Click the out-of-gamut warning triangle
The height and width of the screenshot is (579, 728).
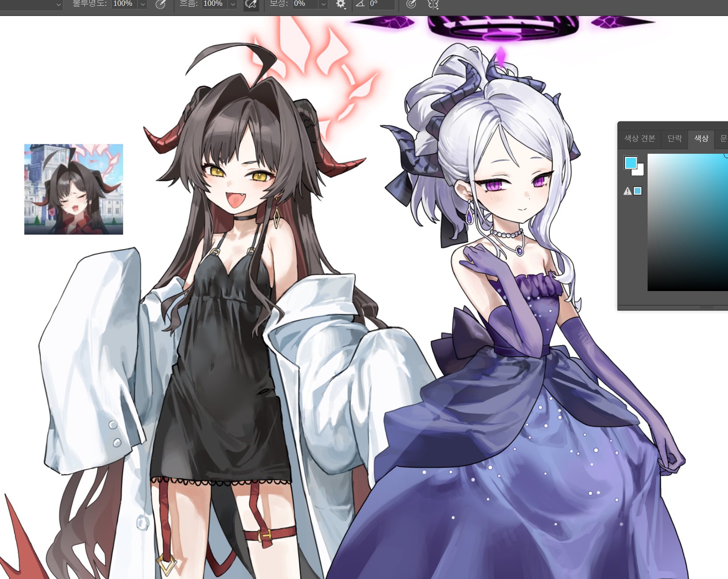[627, 191]
